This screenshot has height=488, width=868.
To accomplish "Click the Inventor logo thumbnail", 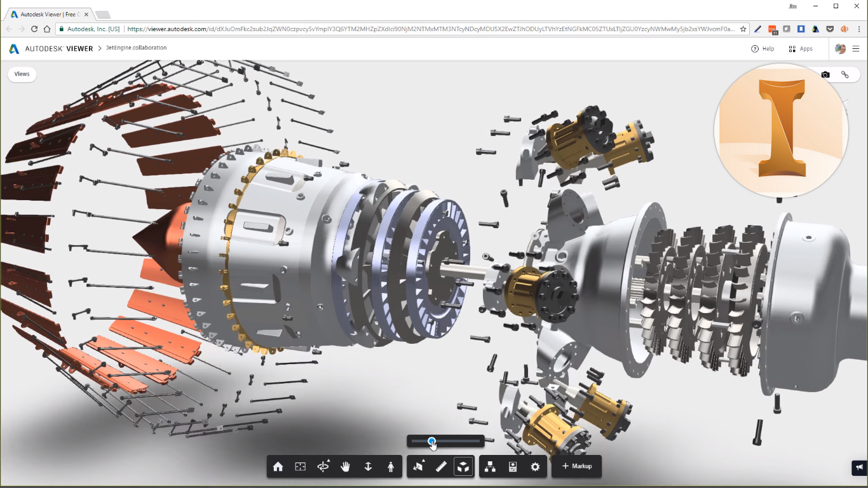I will 782,130.
